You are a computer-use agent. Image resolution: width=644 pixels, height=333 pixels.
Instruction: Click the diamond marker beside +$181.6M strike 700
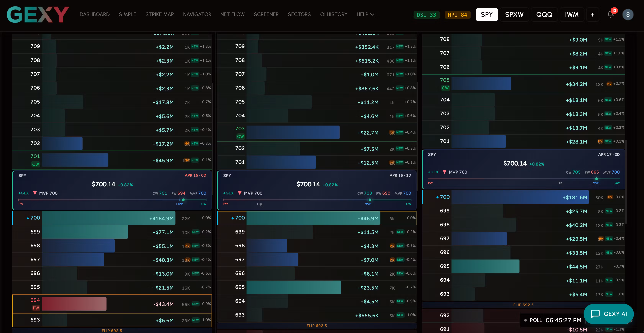tap(437, 197)
